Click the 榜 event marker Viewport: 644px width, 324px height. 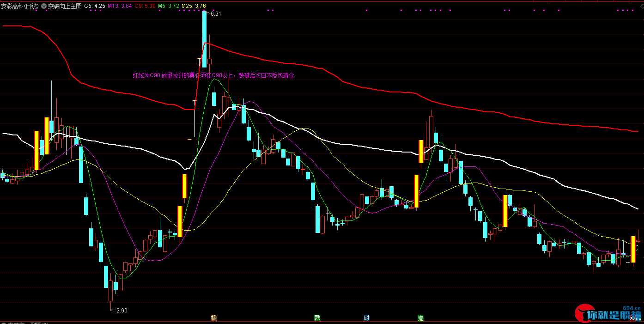click(213, 318)
